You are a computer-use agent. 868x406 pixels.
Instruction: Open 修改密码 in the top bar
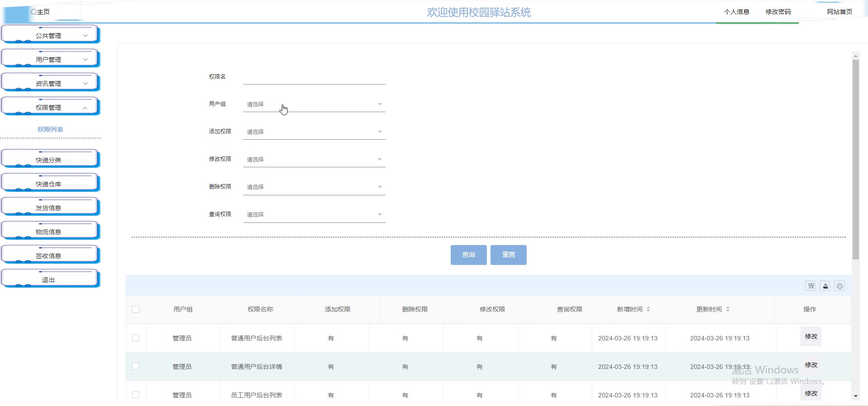pyautogui.click(x=778, y=12)
